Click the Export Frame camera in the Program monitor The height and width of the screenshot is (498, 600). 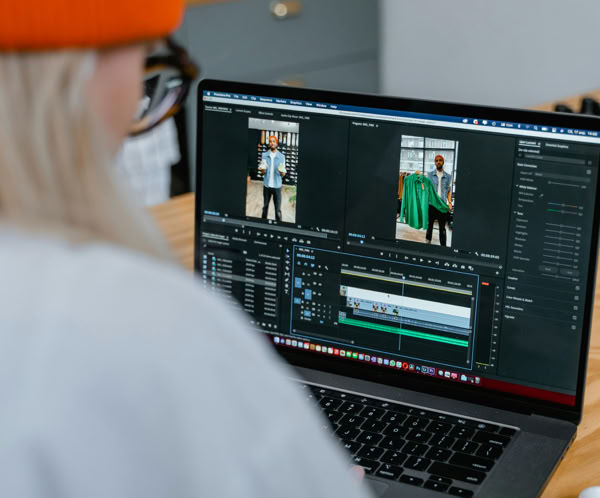pos(463,267)
